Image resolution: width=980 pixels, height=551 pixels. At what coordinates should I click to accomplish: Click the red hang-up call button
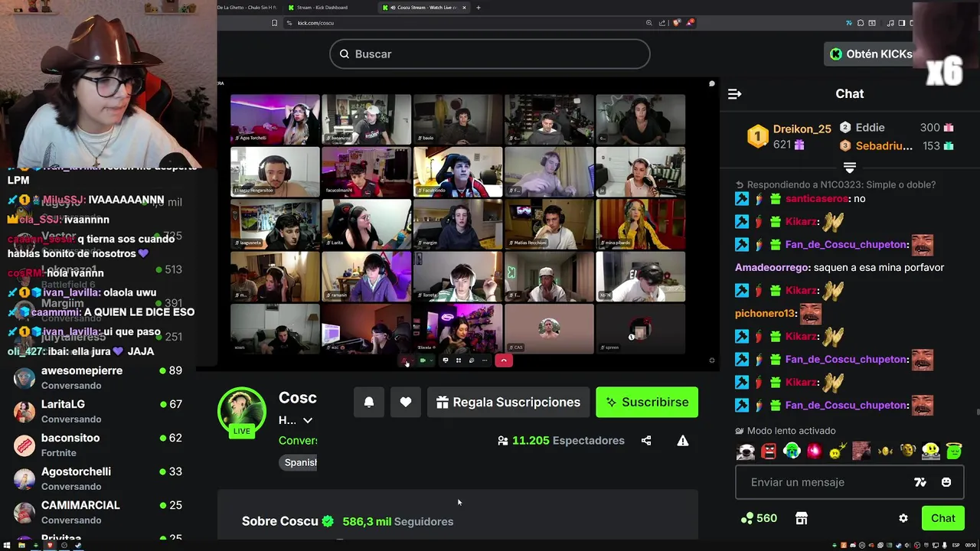pos(503,360)
